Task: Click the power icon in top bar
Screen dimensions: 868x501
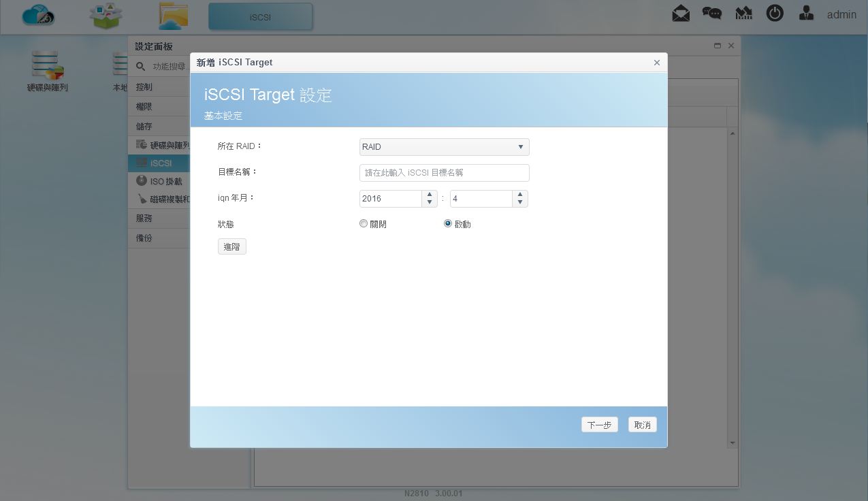Action: [x=775, y=13]
